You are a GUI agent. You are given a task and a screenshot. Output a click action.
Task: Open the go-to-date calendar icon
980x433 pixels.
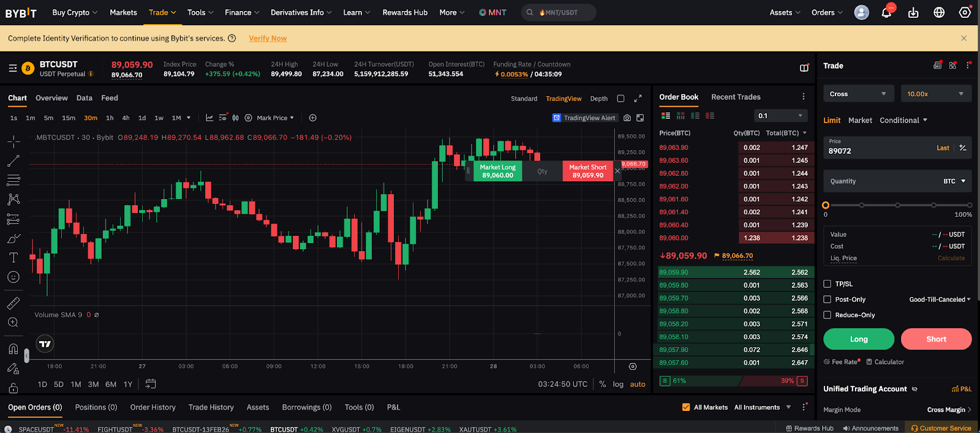[151, 384]
